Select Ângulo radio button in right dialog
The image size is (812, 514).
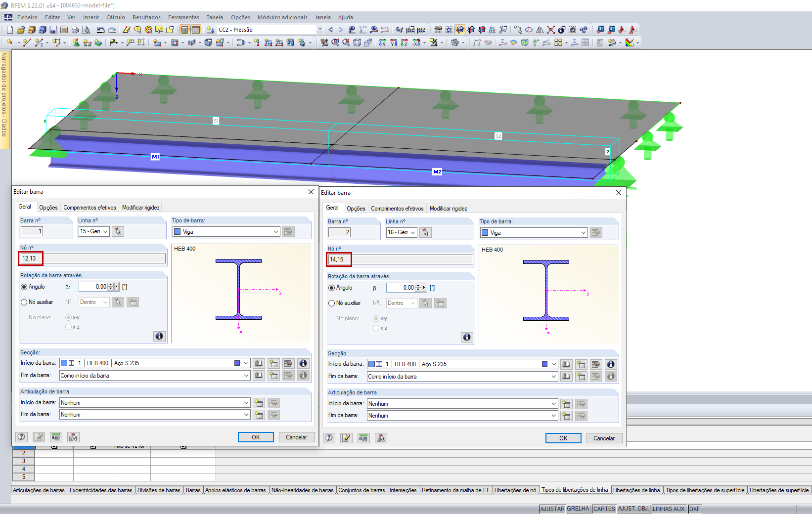331,288
